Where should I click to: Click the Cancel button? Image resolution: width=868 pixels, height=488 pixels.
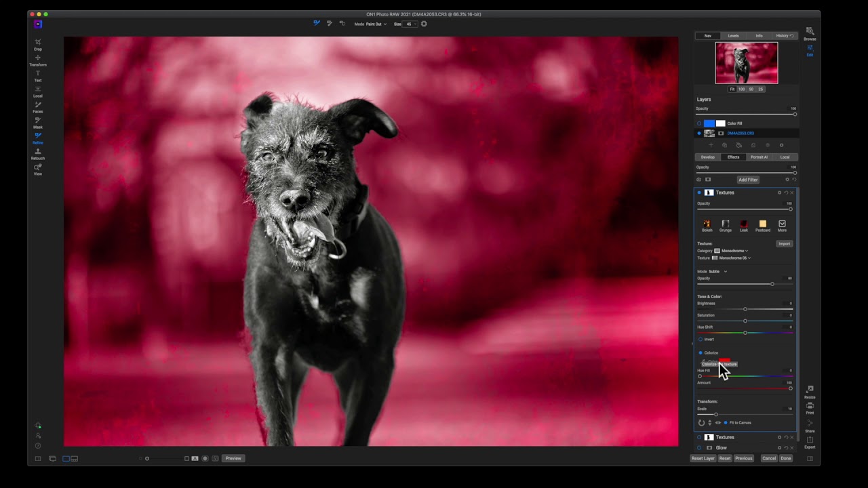pos(769,458)
